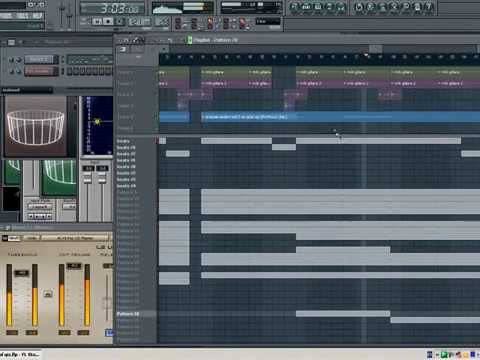Click the playlist horizontal scrollbar thumb

[375, 49]
